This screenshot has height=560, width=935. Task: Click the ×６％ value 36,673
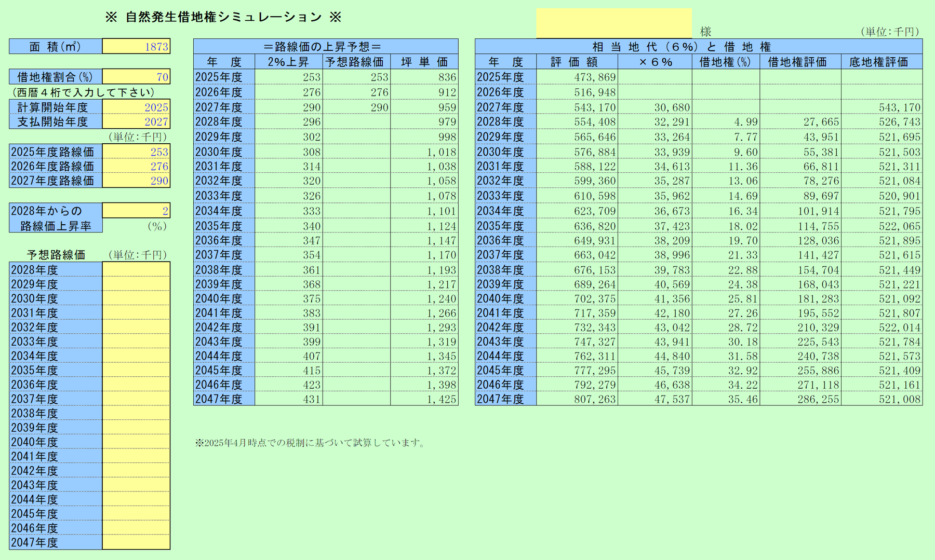tap(673, 211)
